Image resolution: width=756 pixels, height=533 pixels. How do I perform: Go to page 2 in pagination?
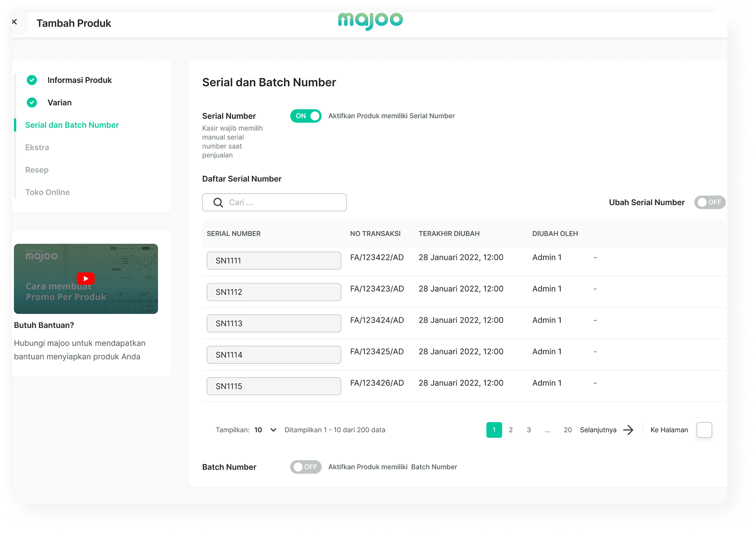pos(511,430)
